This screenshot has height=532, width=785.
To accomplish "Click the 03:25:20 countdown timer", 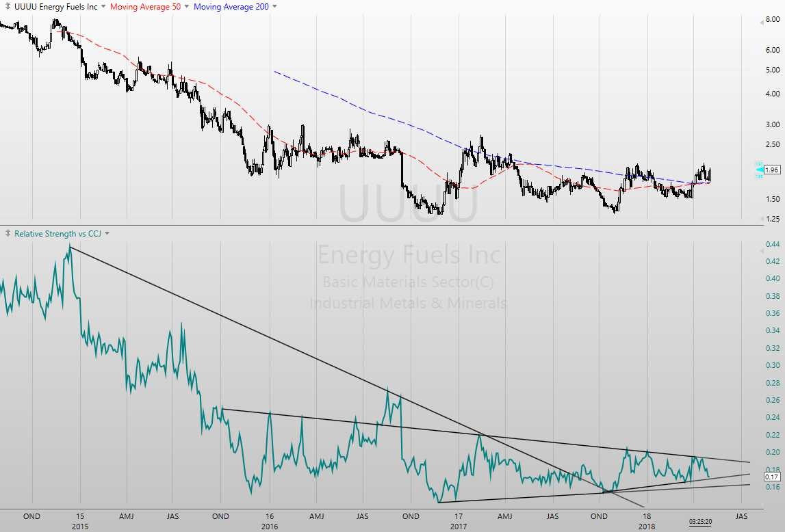I will coord(702,521).
